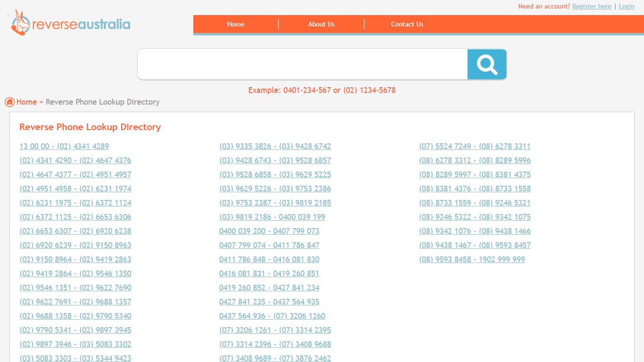Open range (02) 4647 4377 - (02) 4951 4957

point(75,174)
